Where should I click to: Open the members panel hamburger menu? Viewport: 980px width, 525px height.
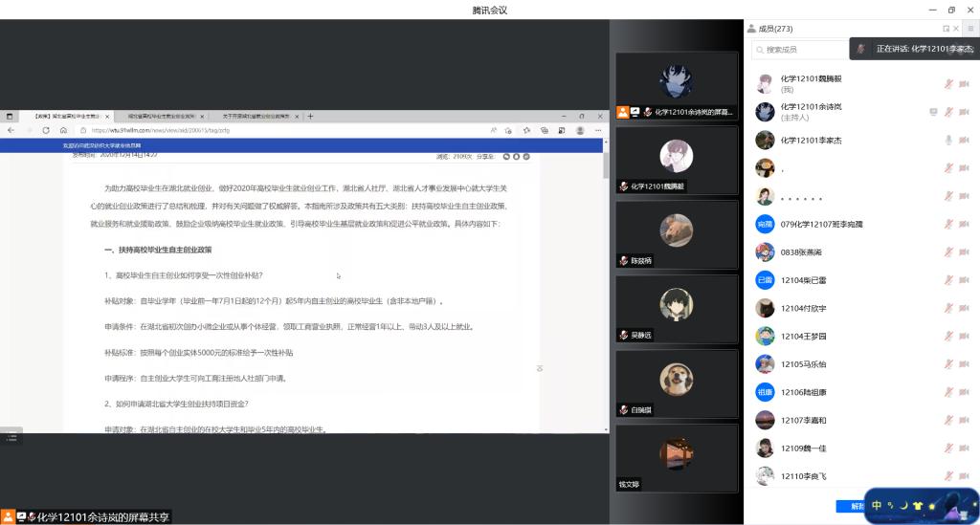(x=969, y=29)
